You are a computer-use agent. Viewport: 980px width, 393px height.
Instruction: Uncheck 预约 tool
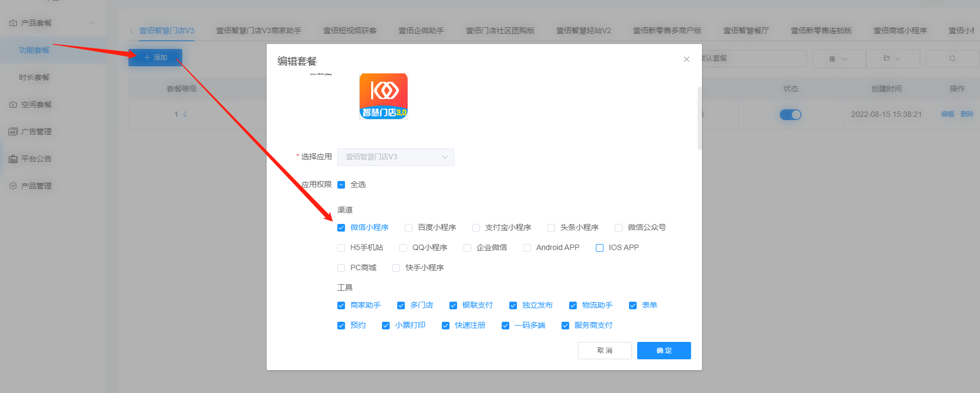(341, 326)
